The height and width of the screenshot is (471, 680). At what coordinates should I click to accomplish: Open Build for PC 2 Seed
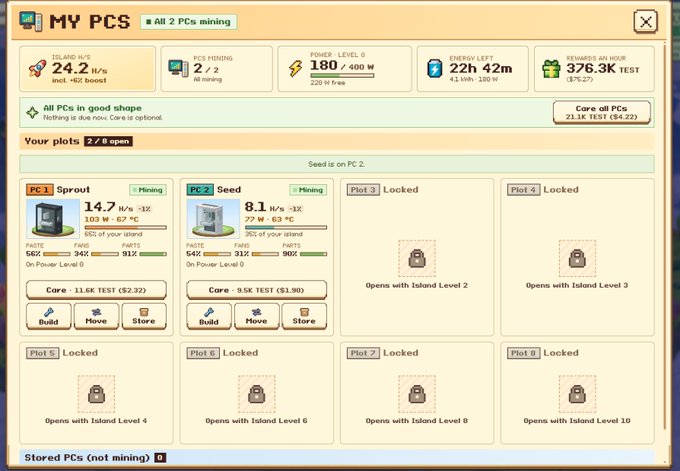[209, 316]
